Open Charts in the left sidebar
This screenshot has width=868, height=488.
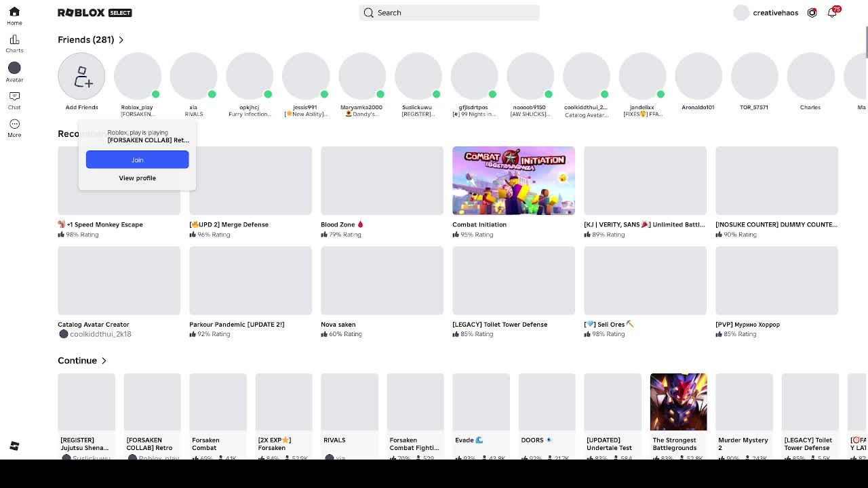coord(14,44)
